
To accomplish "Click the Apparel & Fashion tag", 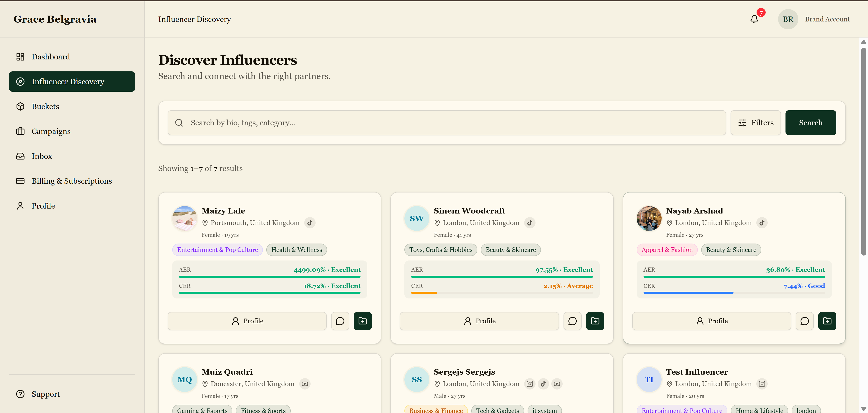I will 667,250.
